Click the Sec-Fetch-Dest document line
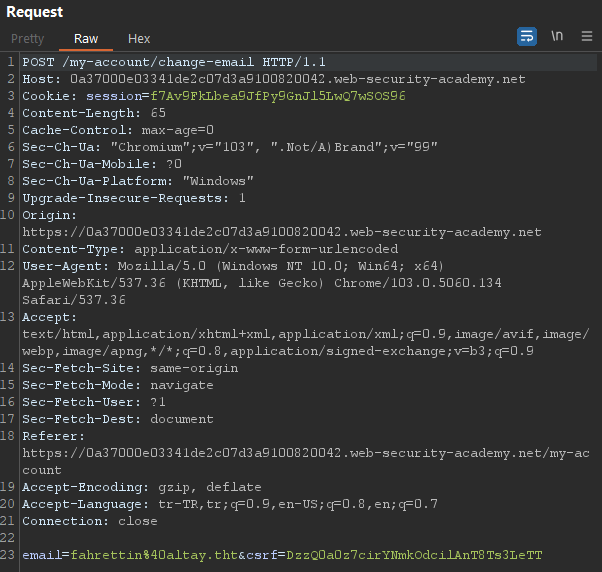 pyautogui.click(x=118, y=419)
